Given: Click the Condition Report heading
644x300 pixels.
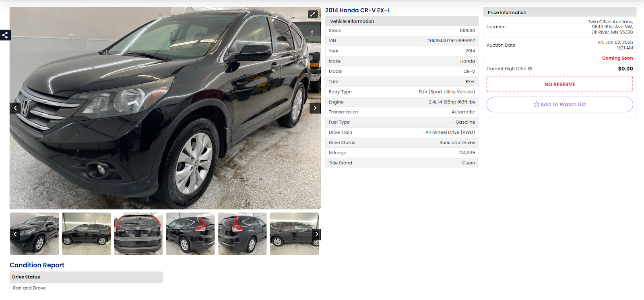Looking at the screenshot, I should tap(37, 265).
